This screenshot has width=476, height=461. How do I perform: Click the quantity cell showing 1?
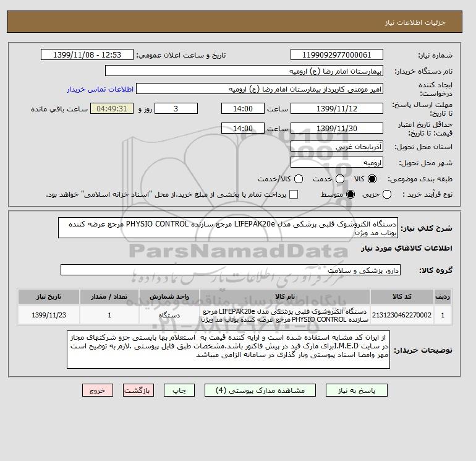(109, 315)
